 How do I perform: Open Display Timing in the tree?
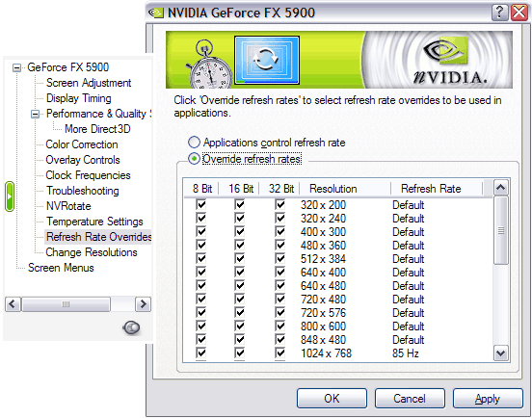click(79, 98)
